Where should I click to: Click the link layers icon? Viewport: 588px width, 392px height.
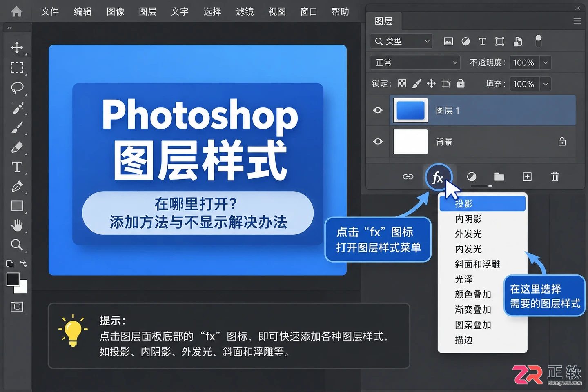tap(408, 177)
